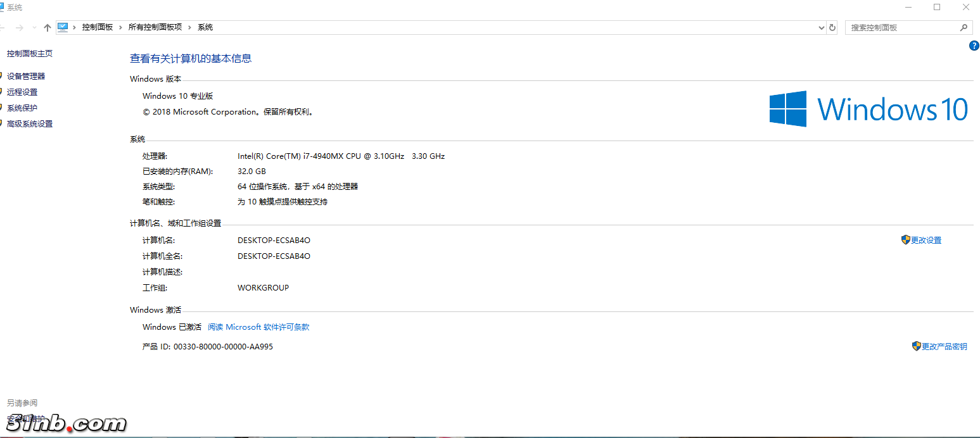The height and width of the screenshot is (438, 980).
Task: Click the blue help question mark icon
Action: (974, 46)
